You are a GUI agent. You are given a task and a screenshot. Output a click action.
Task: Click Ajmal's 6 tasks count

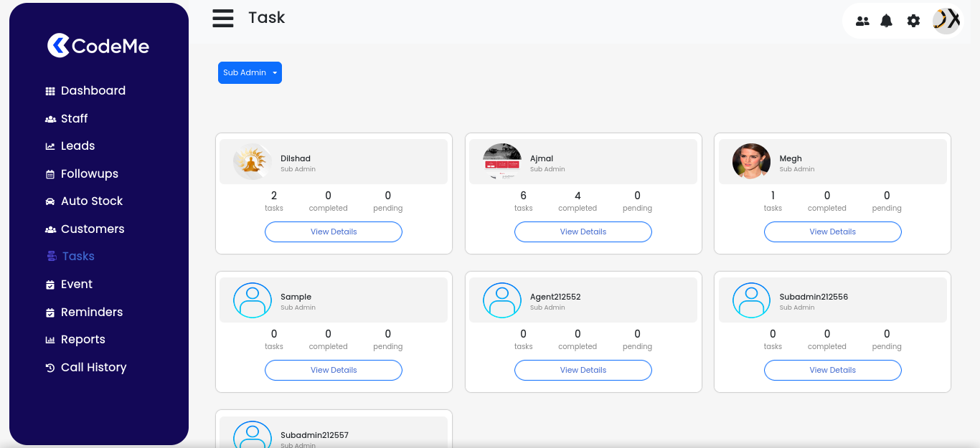524,196
